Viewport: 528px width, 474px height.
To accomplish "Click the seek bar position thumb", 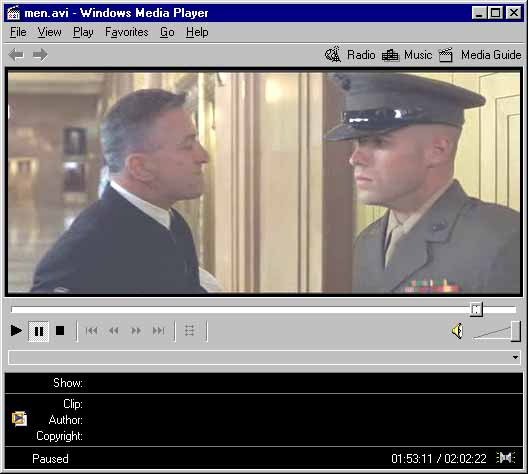I will (x=476, y=309).
